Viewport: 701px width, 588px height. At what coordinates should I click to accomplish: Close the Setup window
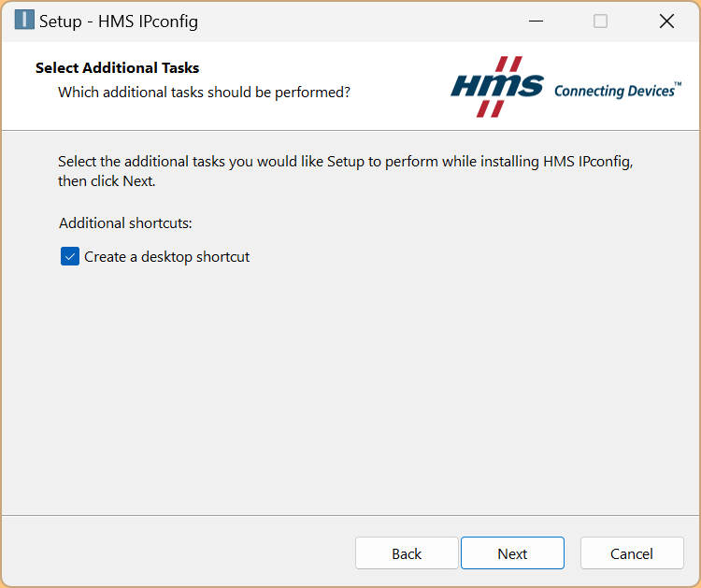(666, 21)
